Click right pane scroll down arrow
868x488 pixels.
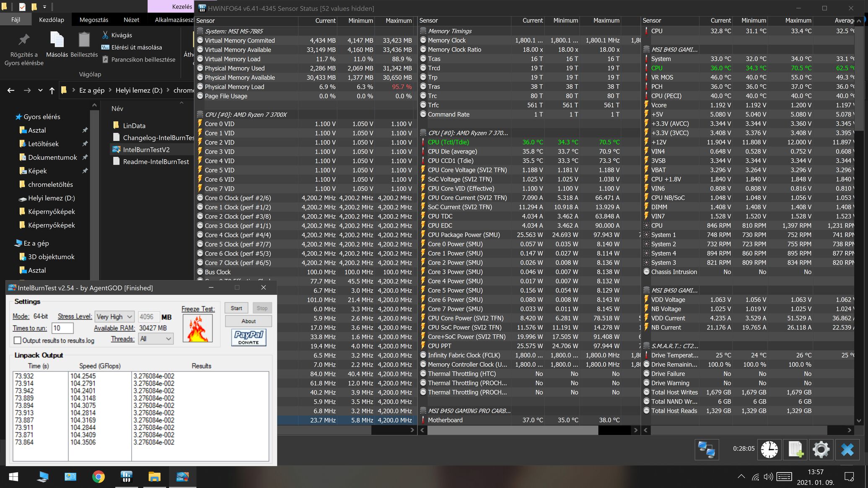click(858, 421)
